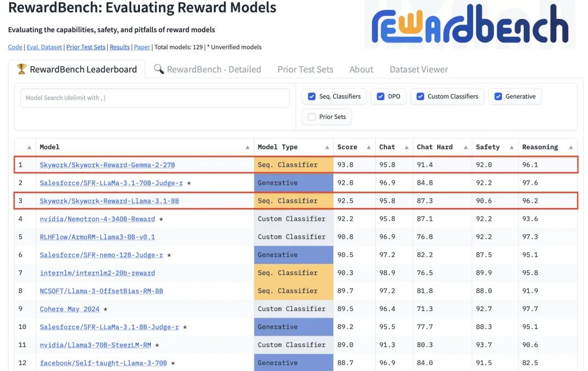Click the yellow Seq. Classifier cell for internlm2-20b-reward
Image resolution: width=588 pixels, height=371 pixels.
[293, 273]
